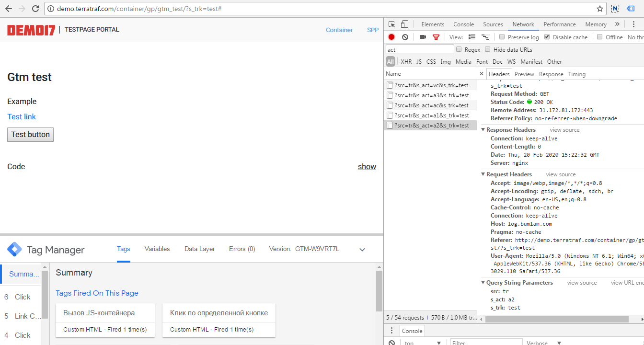
Task: Enable the Regex filter checkbox
Action: click(x=459, y=49)
